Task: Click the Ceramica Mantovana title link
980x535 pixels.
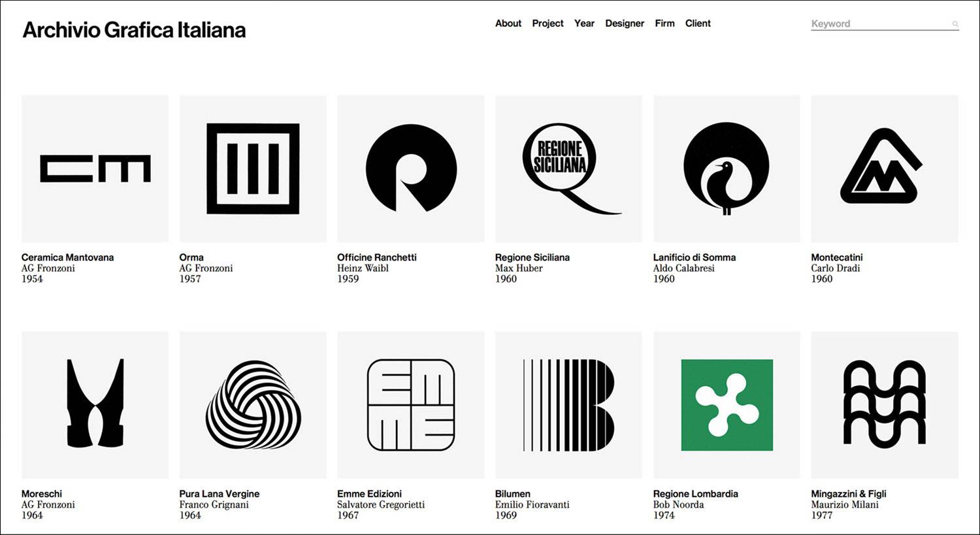Action: (x=67, y=257)
